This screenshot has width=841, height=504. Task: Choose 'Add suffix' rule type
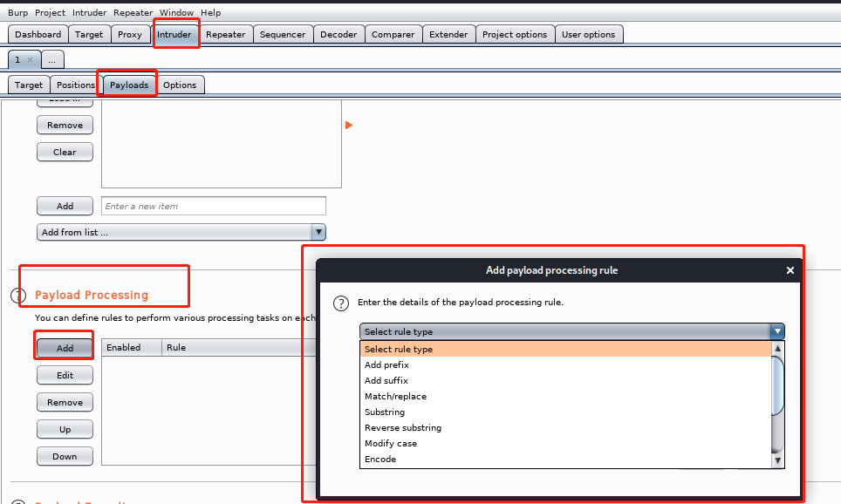(565, 381)
